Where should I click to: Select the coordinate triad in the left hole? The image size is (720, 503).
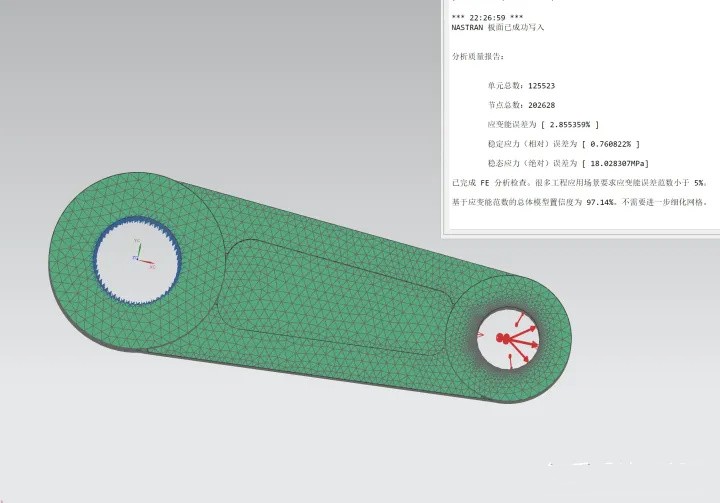[x=143, y=255]
